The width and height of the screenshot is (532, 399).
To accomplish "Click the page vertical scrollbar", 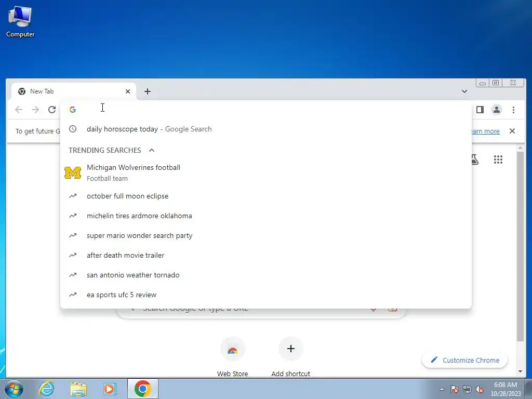I will (520, 246).
